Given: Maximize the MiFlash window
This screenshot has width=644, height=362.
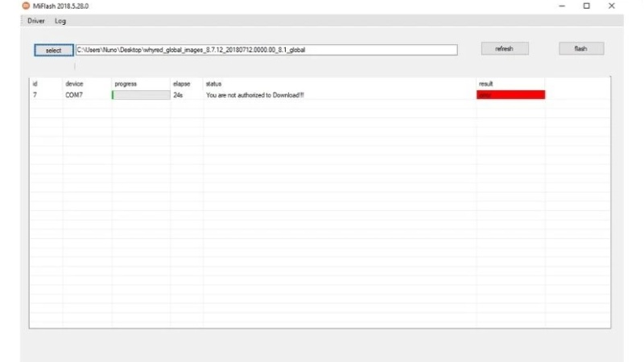Looking at the screenshot, I should pyautogui.click(x=587, y=6).
